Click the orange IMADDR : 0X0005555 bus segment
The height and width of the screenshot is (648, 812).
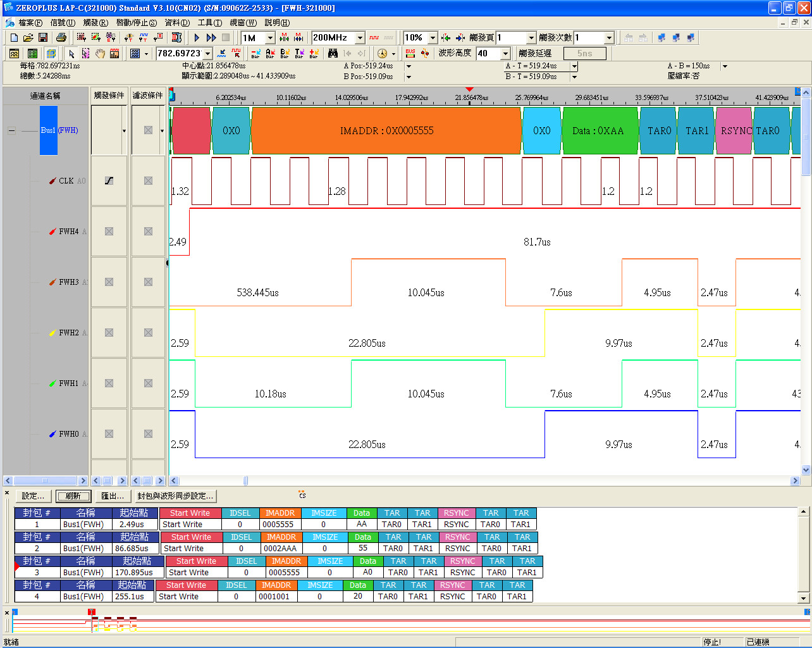(x=386, y=131)
